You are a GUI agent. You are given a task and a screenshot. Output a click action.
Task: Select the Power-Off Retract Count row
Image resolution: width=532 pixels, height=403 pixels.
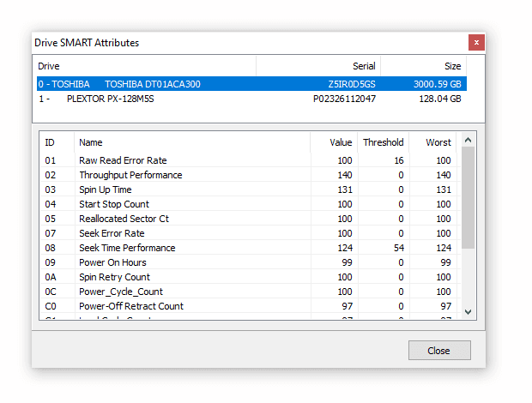[251, 306]
